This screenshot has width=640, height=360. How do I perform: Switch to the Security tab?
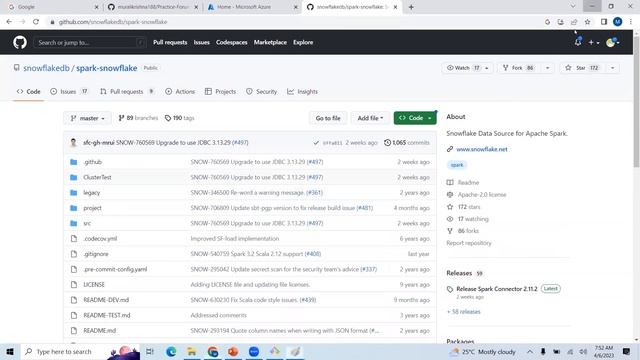(262, 91)
